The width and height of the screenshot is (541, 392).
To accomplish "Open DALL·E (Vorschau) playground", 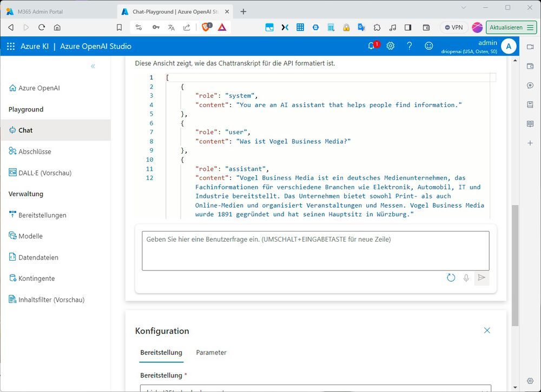I will tap(40, 172).
